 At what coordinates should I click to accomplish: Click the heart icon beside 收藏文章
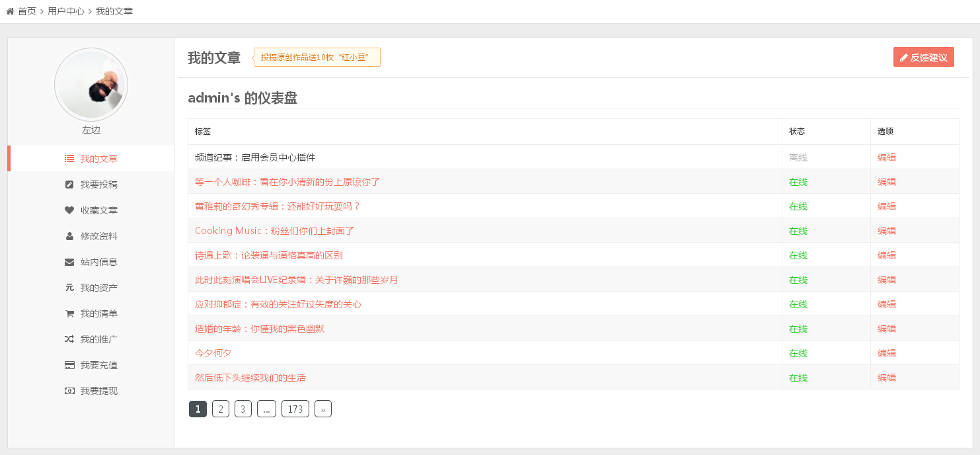point(69,210)
